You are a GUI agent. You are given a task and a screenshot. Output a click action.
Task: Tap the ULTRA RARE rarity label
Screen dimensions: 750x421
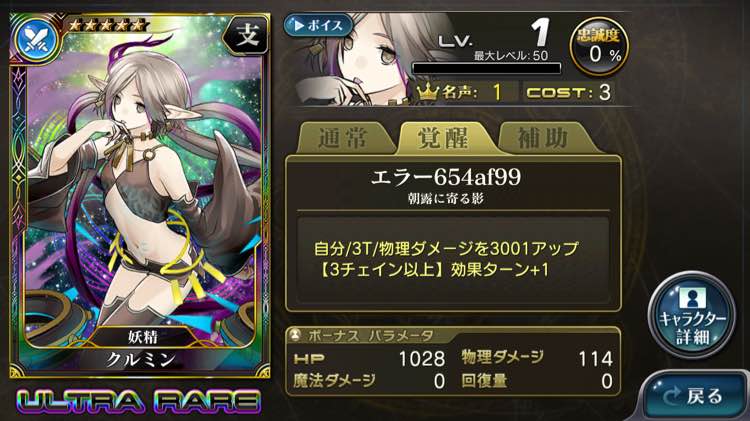point(139,401)
